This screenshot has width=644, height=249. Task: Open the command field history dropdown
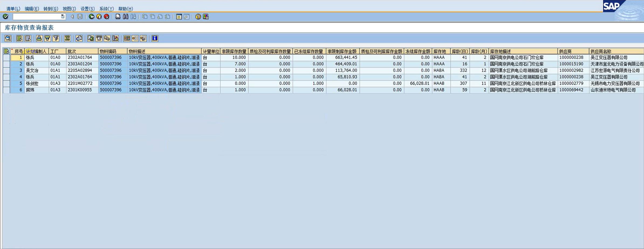(x=63, y=17)
